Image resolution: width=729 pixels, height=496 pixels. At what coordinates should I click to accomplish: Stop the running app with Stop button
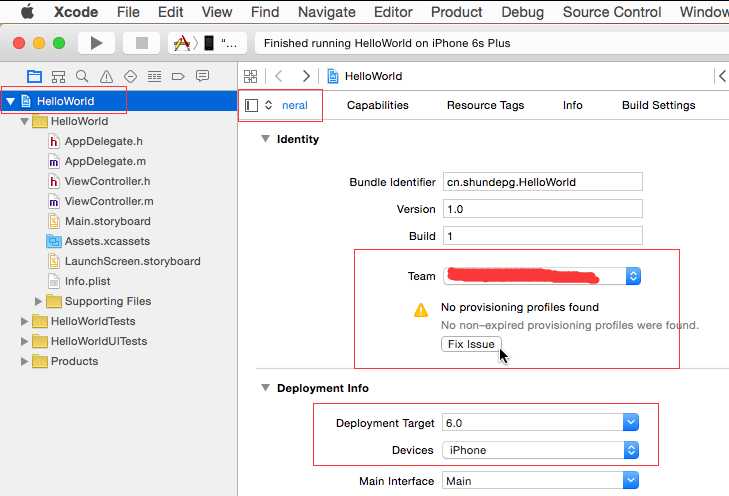[x=141, y=43]
